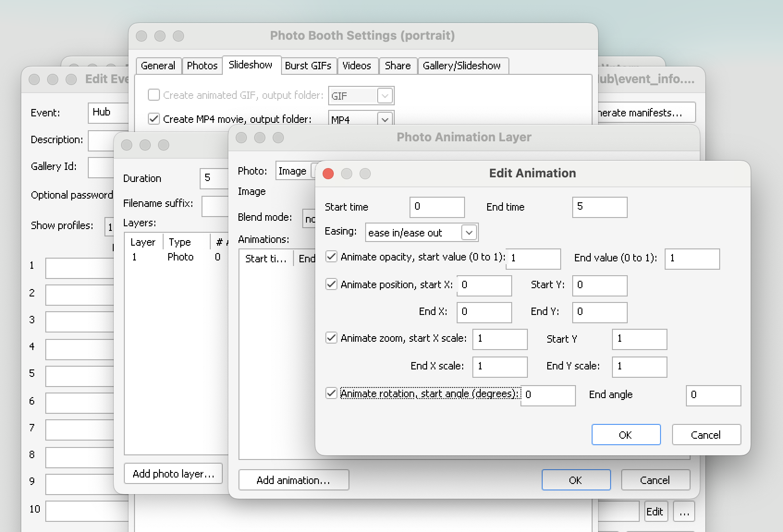Click the End time input field
This screenshot has width=783, height=532.
pos(599,207)
